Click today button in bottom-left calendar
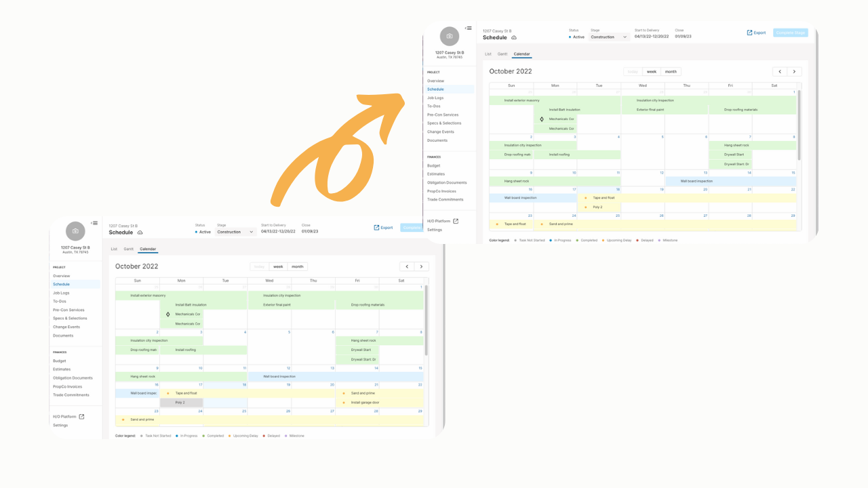868x488 pixels. tap(260, 266)
